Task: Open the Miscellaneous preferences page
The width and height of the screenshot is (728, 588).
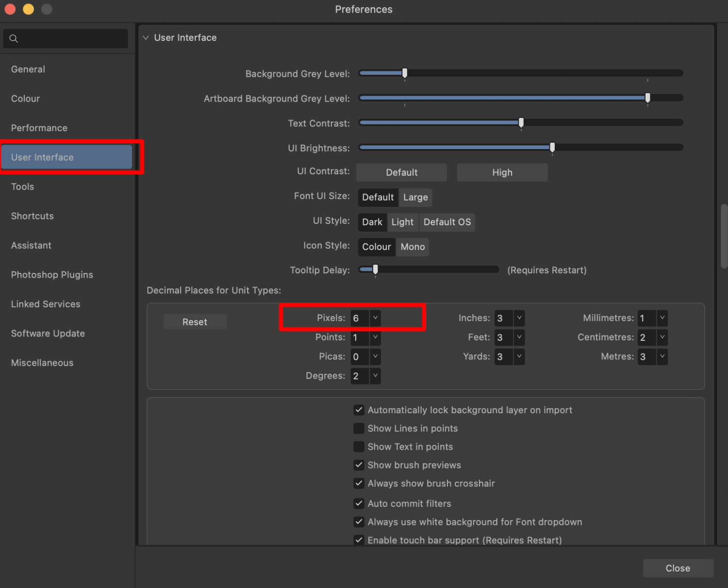Action: coord(42,363)
